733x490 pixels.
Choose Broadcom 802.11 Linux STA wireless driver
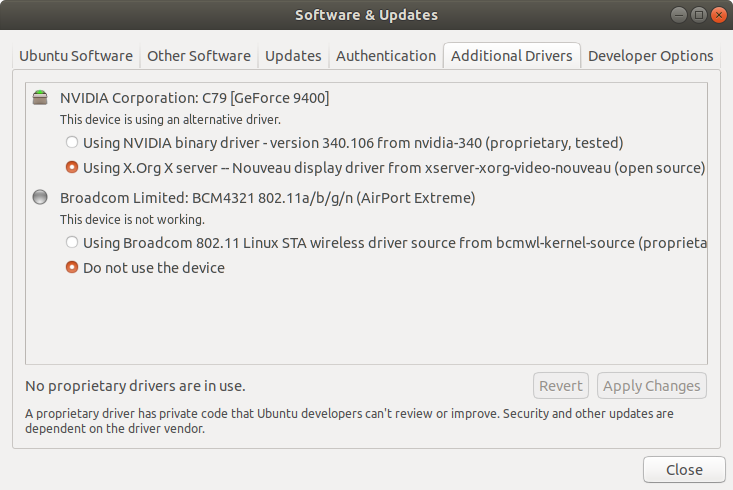[x=72, y=242]
